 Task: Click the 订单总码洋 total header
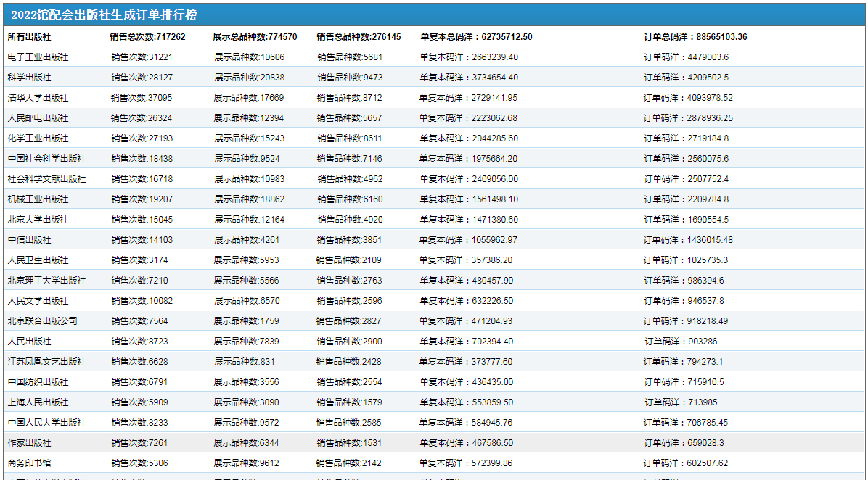pyautogui.click(x=695, y=37)
